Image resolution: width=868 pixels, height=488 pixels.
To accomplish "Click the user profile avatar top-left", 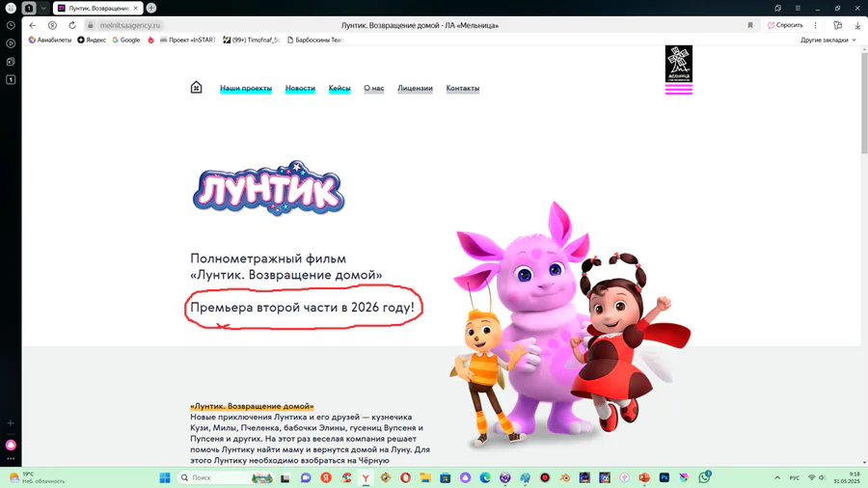I will (x=11, y=9).
